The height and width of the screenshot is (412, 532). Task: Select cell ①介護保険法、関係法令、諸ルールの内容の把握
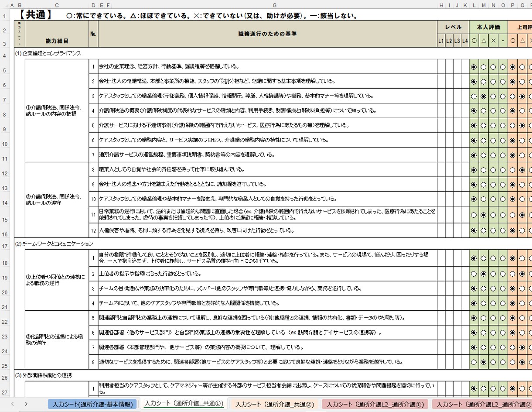[x=57, y=111]
